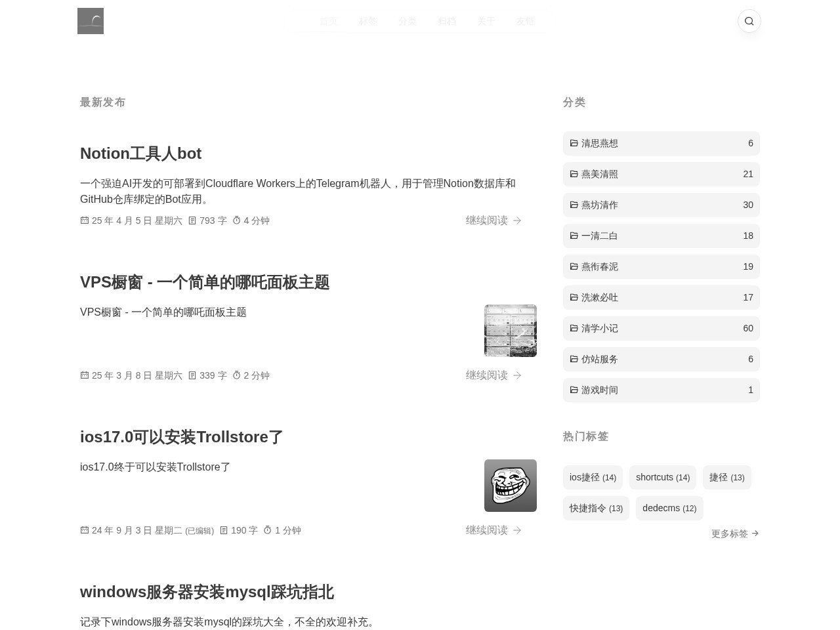
Task: Click the timer icon next to 4 分钟
Action: click(x=237, y=220)
